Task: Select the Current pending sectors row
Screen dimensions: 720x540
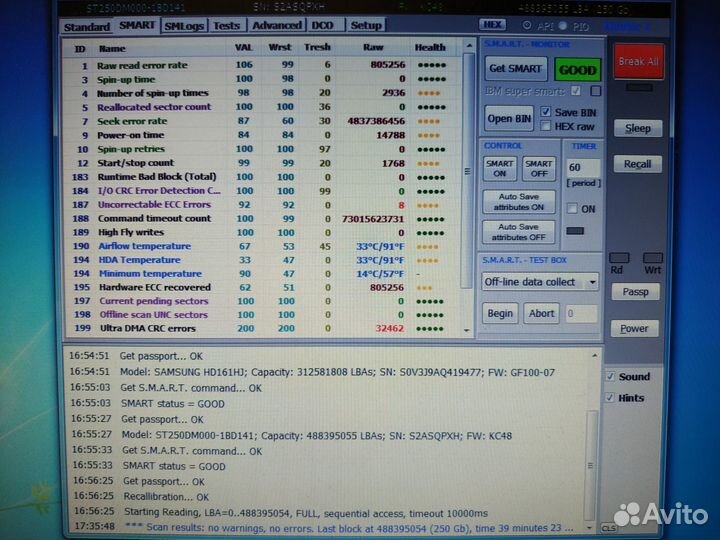Action: point(264,301)
